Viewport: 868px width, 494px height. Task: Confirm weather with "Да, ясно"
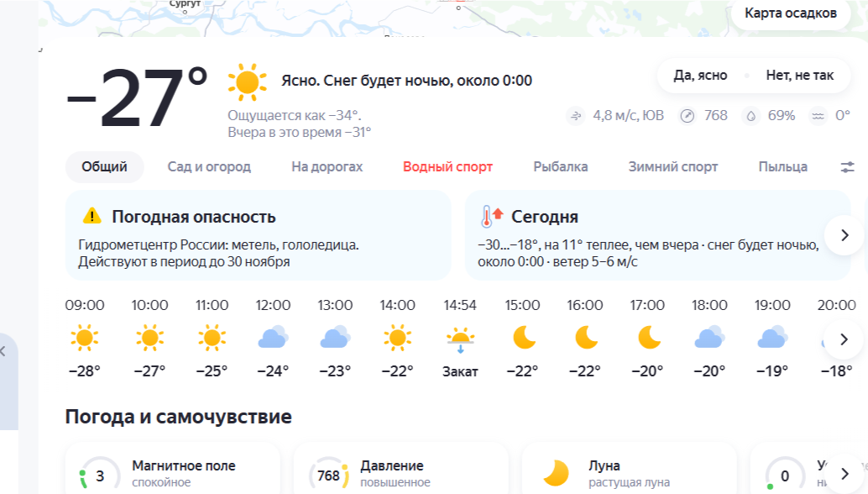700,76
